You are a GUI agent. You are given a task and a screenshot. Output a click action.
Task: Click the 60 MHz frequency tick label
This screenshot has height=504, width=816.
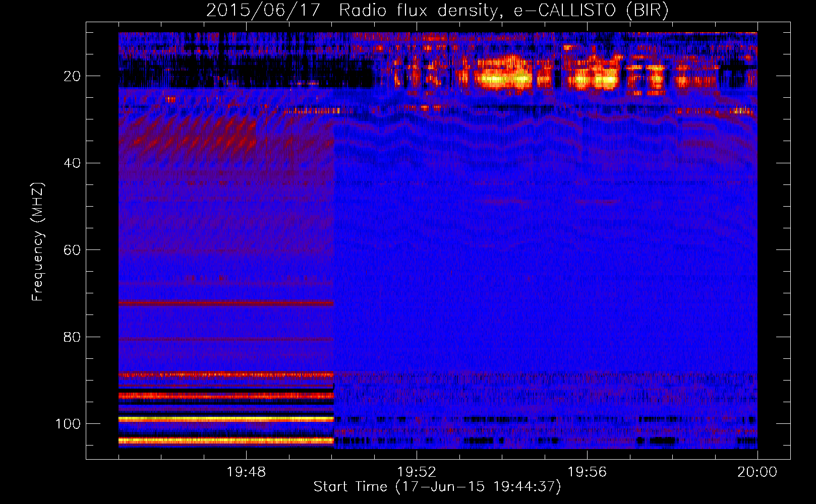click(72, 250)
